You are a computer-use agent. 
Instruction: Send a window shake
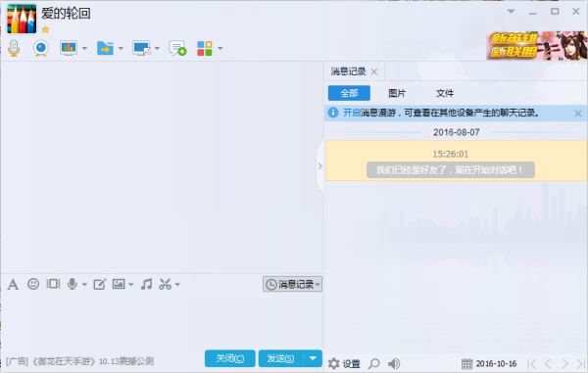tap(53, 284)
